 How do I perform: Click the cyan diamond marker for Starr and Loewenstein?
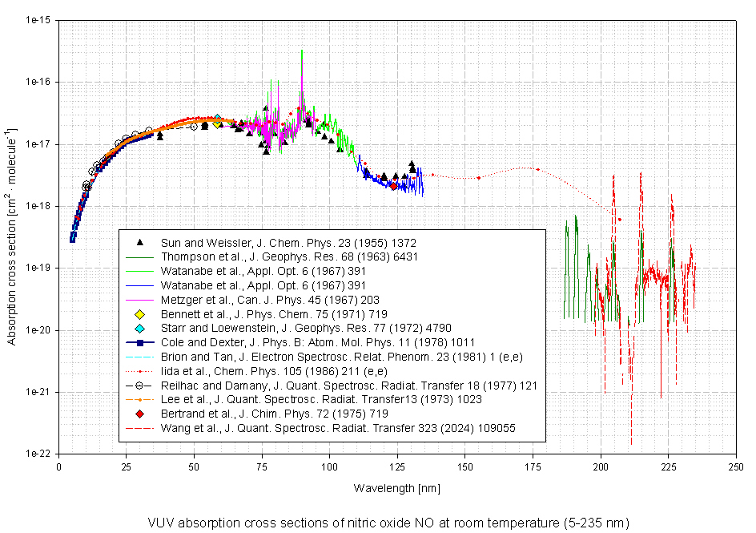(140, 328)
